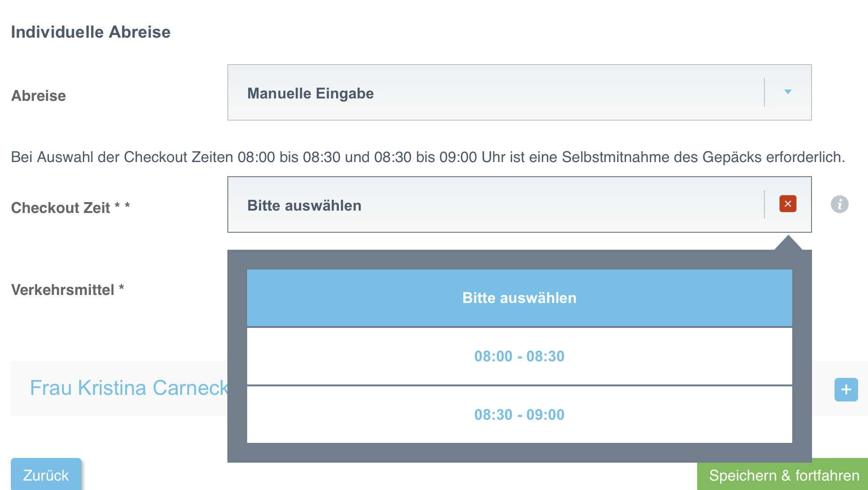
Task: Click the red X icon in Checkout Zeit field
Action: [x=788, y=204]
